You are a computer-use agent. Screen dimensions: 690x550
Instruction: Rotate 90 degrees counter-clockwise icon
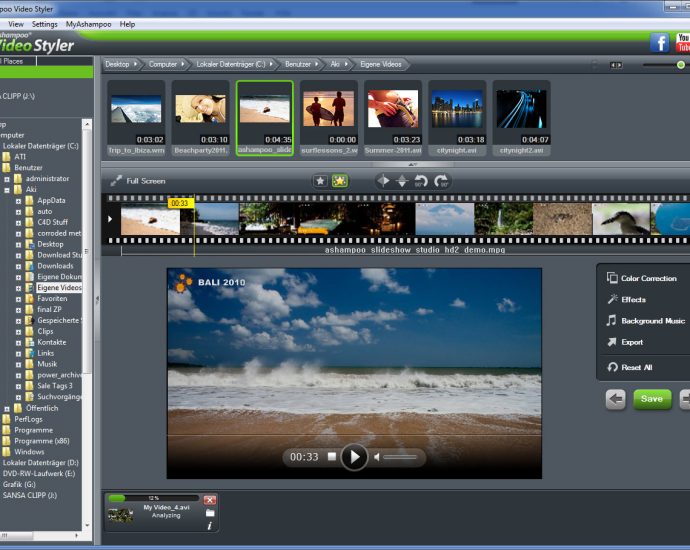click(x=421, y=181)
